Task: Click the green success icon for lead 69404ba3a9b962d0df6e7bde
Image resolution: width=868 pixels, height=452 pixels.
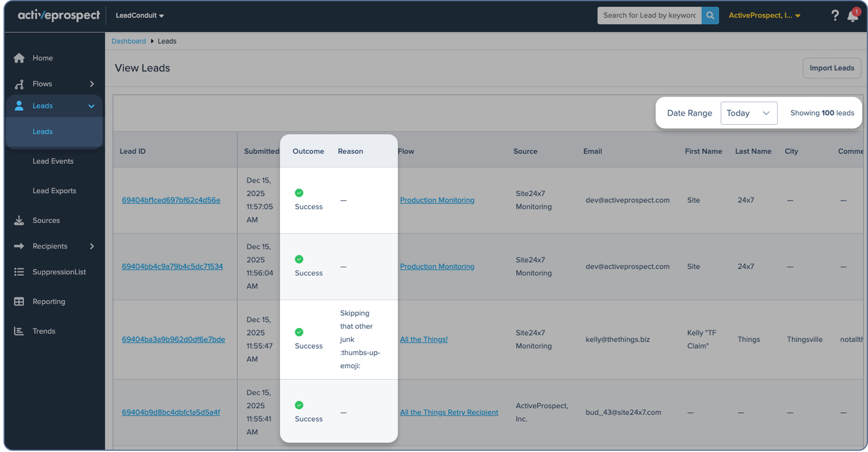Action: [x=299, y=332]
